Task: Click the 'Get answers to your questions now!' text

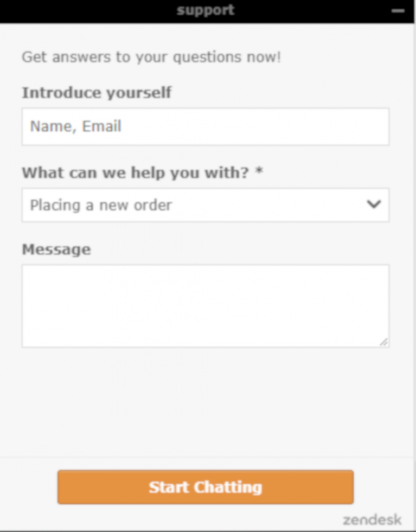Action: (x=151, y=57)
